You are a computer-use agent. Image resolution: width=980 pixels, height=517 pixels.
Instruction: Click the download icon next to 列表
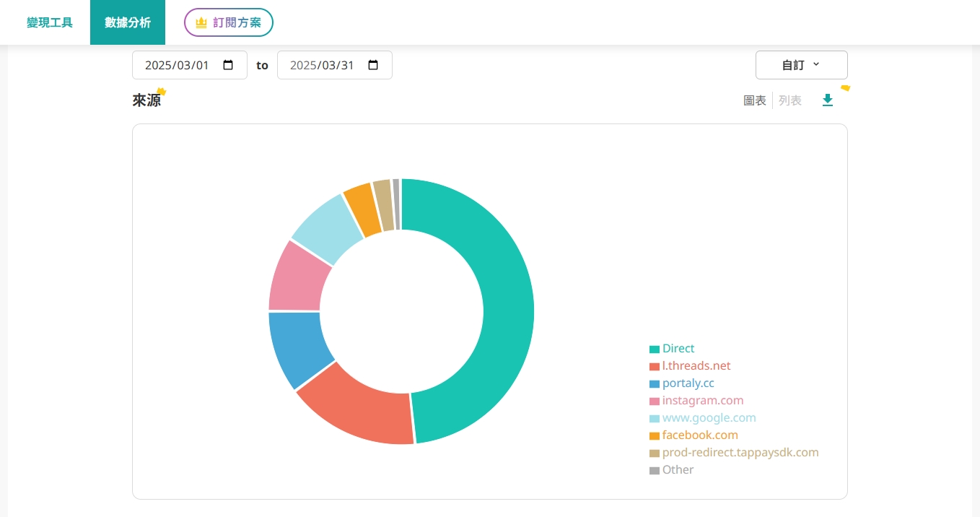click(828, 100)
